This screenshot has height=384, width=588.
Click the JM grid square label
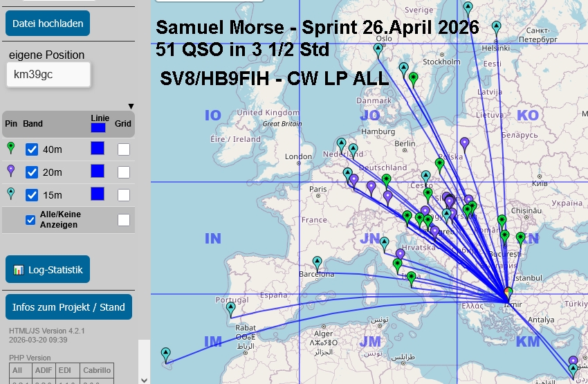pos(370,342)
